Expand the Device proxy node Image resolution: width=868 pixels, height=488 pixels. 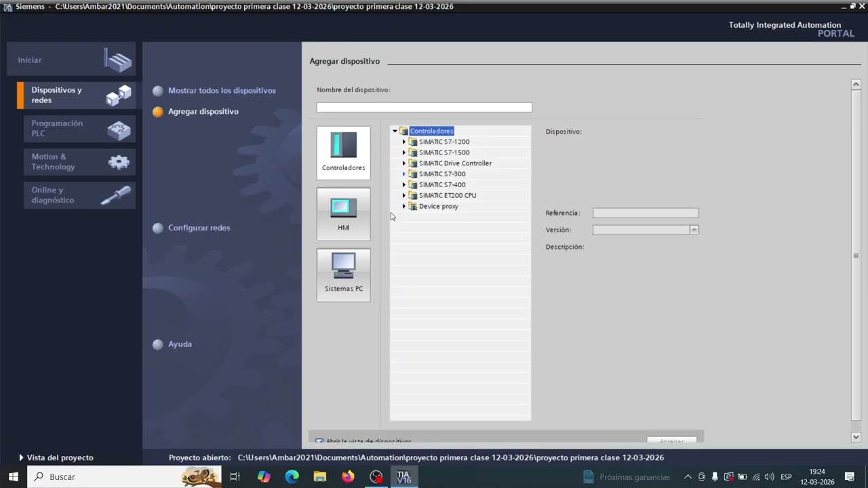point(404,206)
